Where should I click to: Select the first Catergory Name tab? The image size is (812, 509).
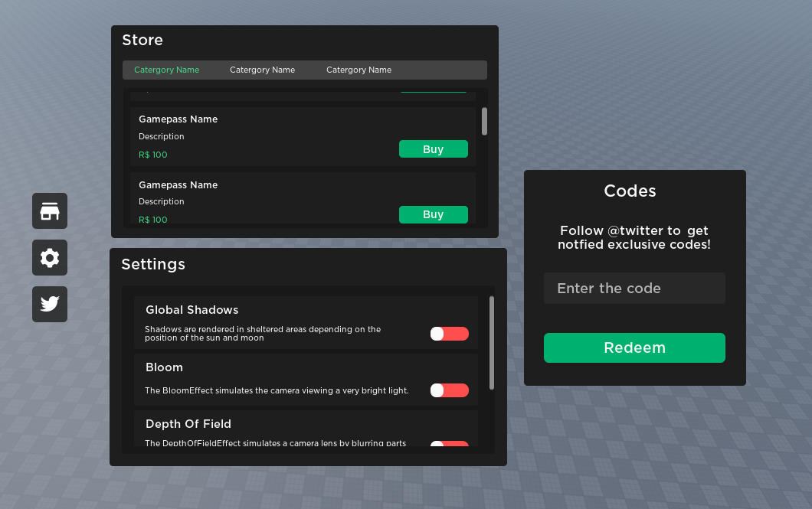(x=166, y=70)
